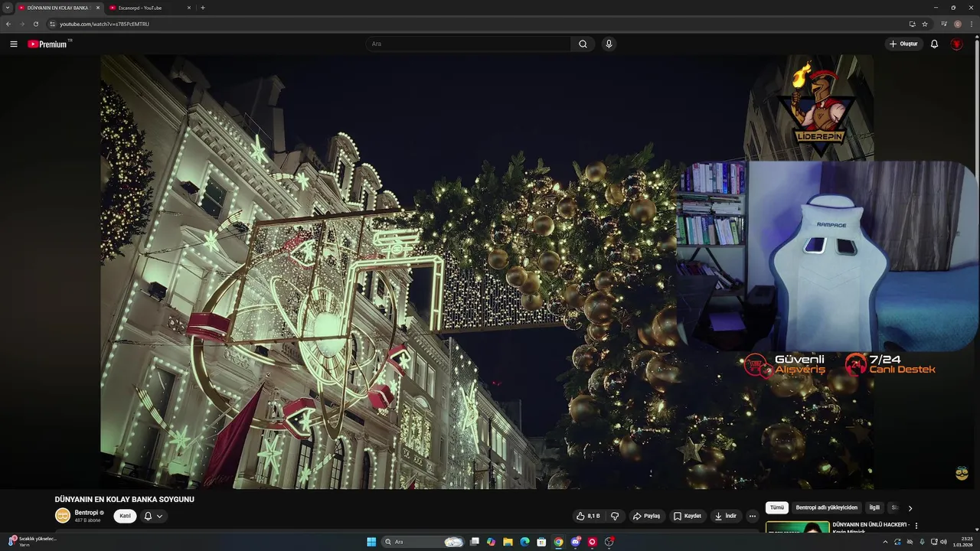Open YouTube notifications bell in header

tap(934, 44)
